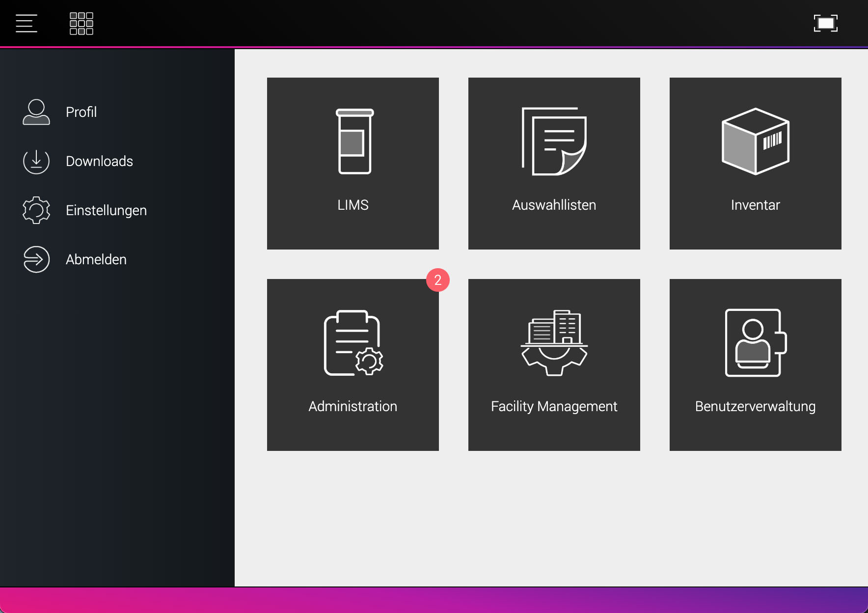Click the Profil user silhouette icon
Screen dimensions: 868x613
(36, 112)
